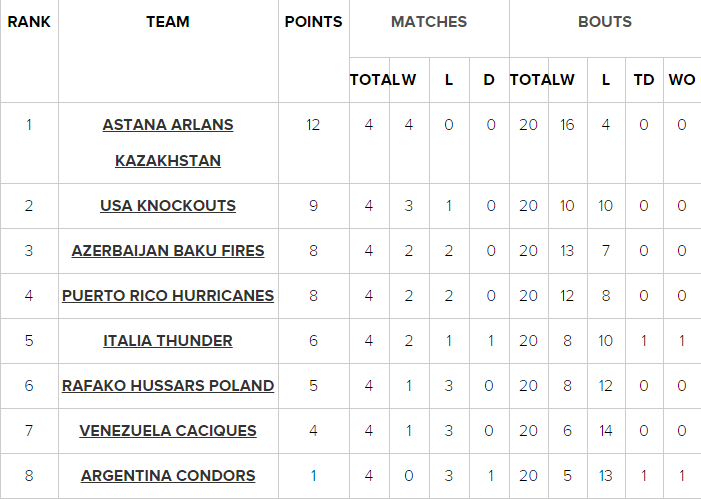This screenshot has height=499, width=701.
Task: Select the Puerto Rico Hurricanes team link
Action: tap(168, 296)
